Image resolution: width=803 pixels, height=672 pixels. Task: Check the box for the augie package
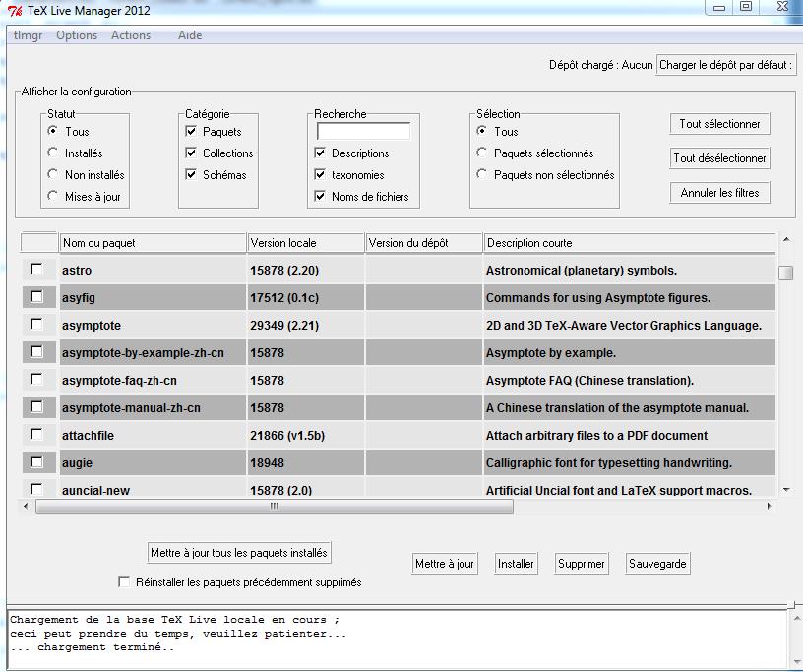(36, 462)
